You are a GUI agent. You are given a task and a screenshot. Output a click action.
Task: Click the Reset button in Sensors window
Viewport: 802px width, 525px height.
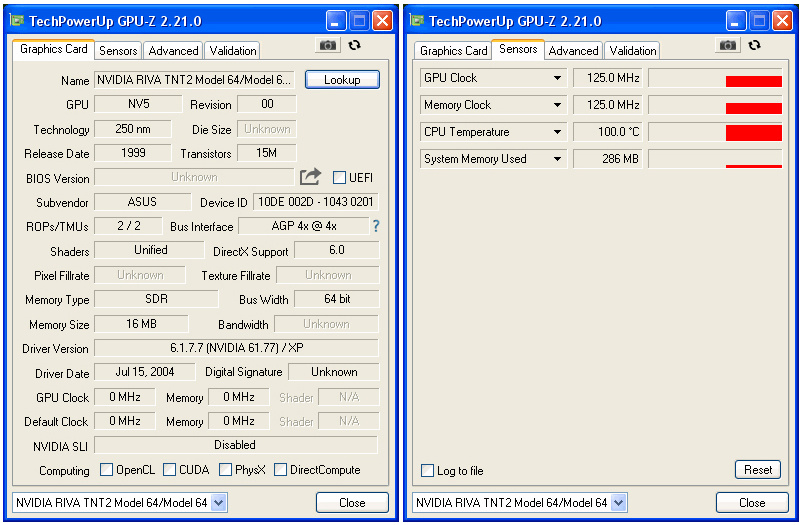[x=758, y=470]
